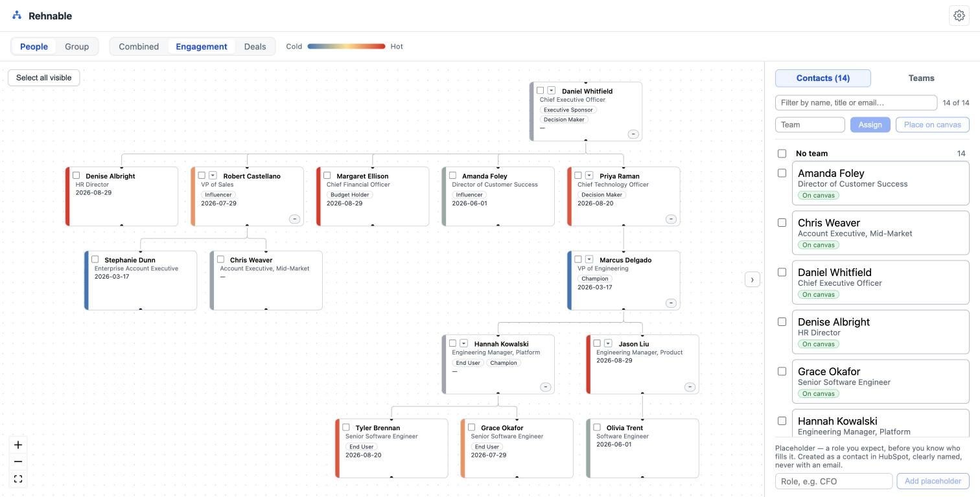Image resolution: width=980 pixels, height=497 pixels.
Task: Open the Contacts (14) tab
Action: [x=823, y=78]
